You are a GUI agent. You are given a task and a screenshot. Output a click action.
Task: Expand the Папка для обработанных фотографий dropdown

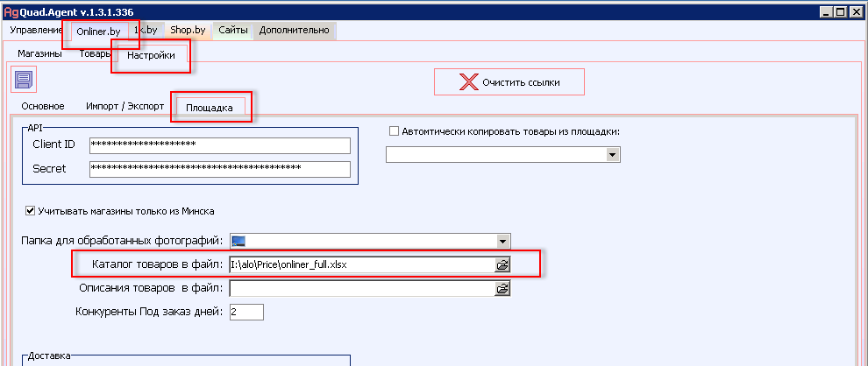(x=502, y=241)
